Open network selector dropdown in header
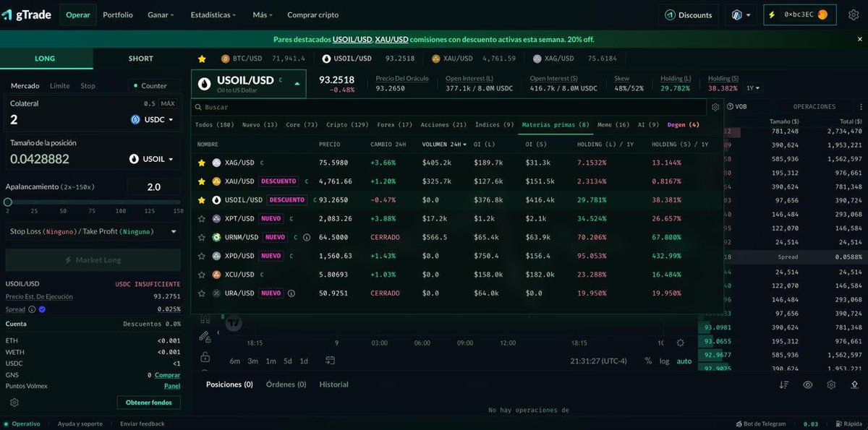Image resolution: width=868 pixels, height=430 pixels. pyautogui.click(x=741, y=14)
